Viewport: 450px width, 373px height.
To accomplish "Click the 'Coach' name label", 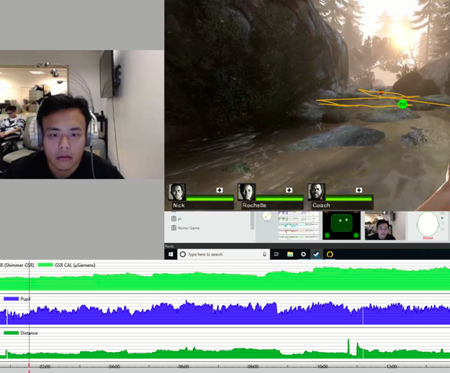I will (321, 205).
